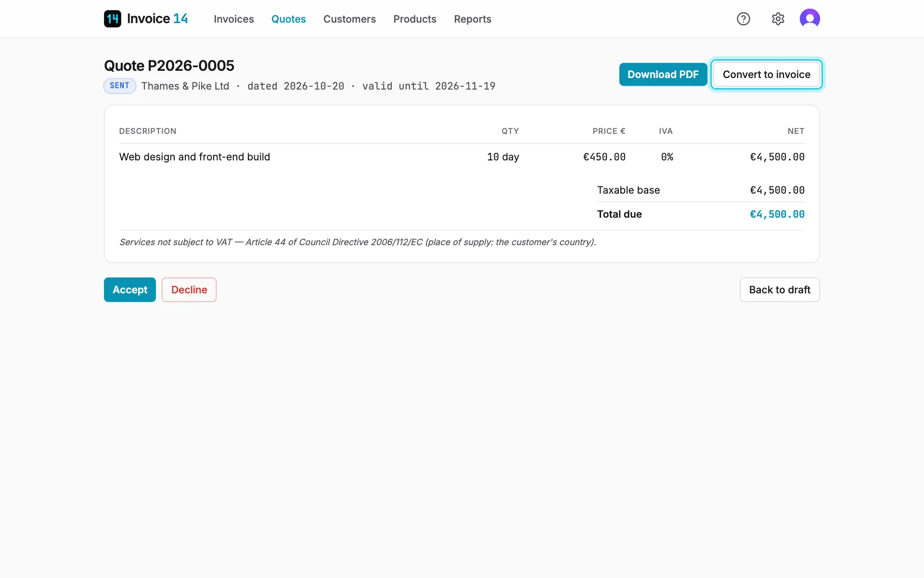Viewport: 924px width, 578px height.
Task: Download the quote as PDF
Action: [x=663, y=75]
